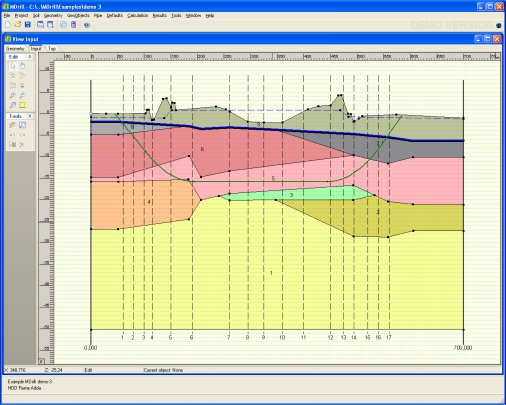
Task: Click the blue help icon in toolbar
Action: 87,25
